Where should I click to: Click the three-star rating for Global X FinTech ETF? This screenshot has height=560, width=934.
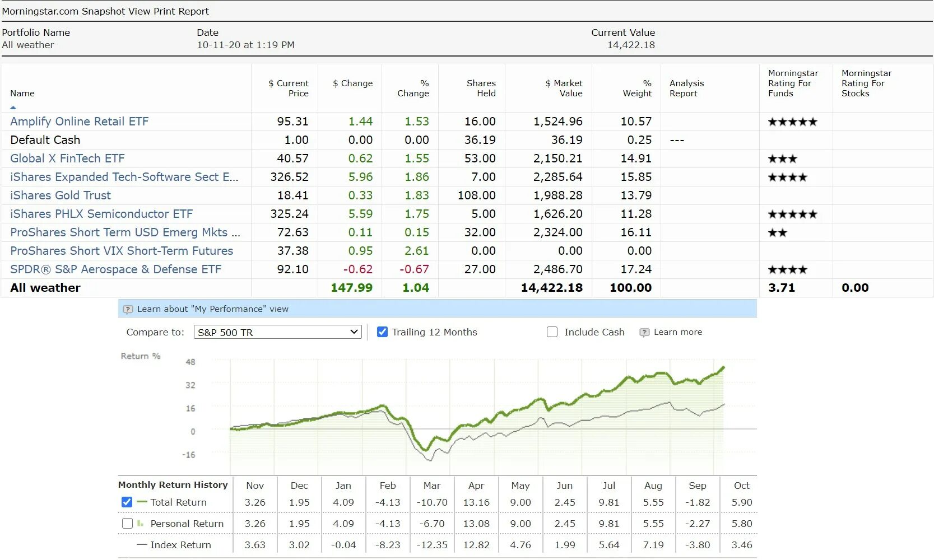coord(782,158)
